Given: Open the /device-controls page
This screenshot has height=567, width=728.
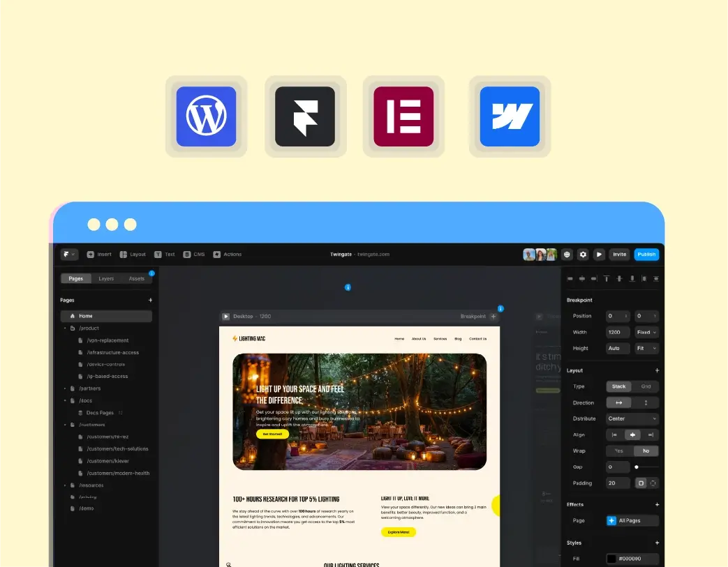Looking at the screenshot, I should (102, 364).
